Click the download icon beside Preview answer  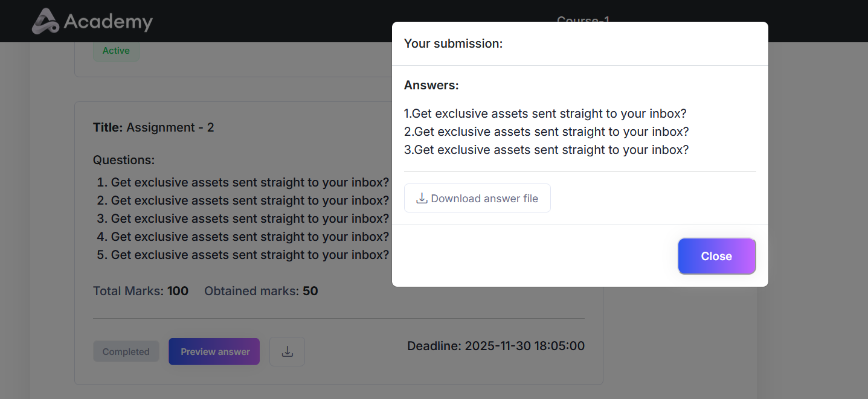(x=287, y=351)
